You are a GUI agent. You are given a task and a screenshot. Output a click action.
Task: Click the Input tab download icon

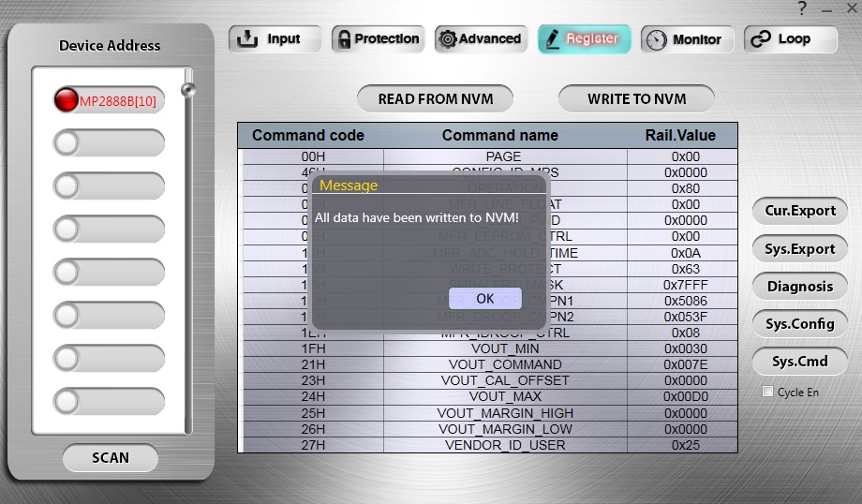247,39
